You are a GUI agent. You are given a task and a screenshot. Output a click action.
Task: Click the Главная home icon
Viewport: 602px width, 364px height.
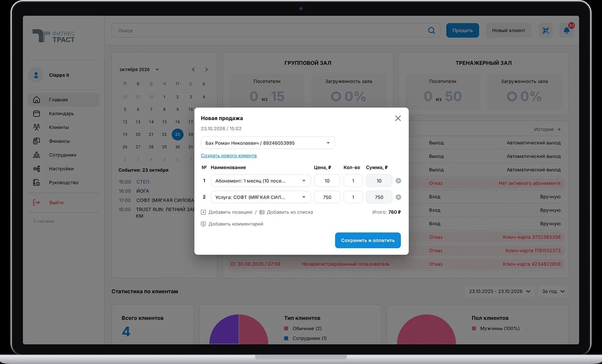tap(36, 100)
